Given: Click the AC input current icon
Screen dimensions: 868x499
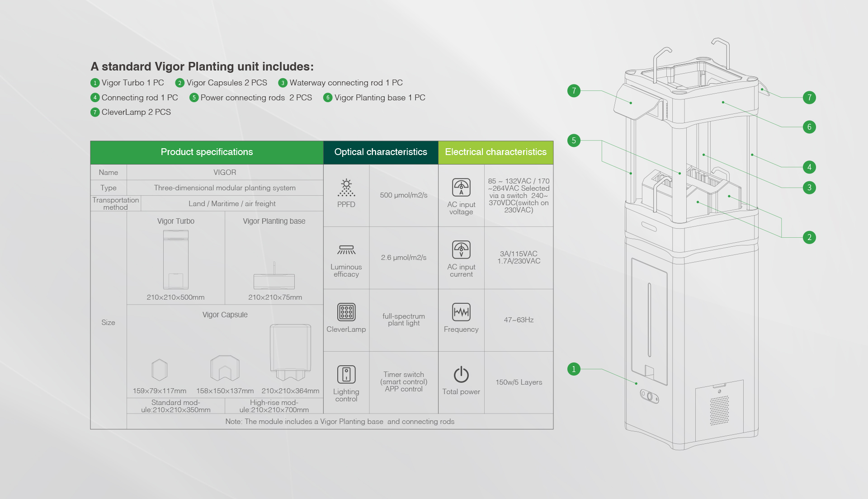Looking at the screenshot, I should 461,249.
